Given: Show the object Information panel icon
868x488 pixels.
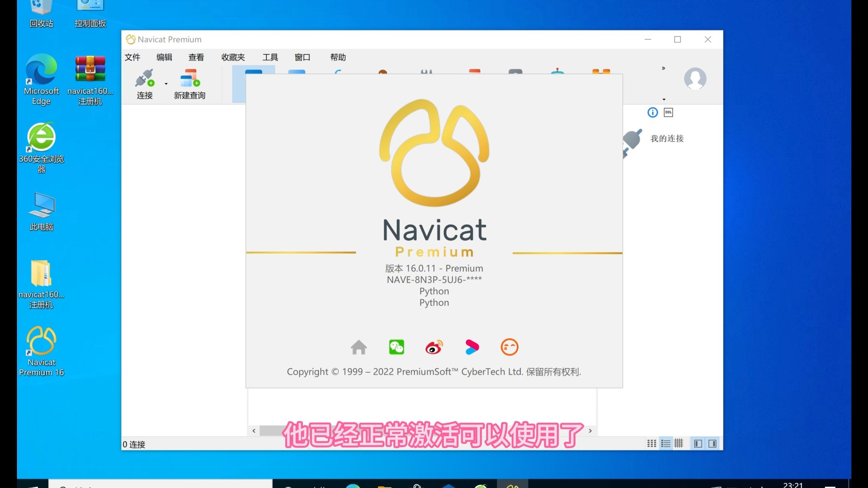Looking at the screenshot, I should click(652, 112).
